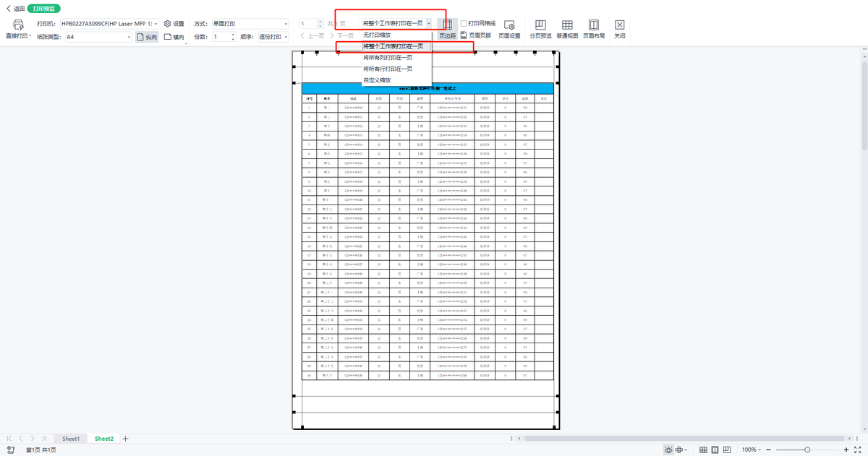Choose 将所有行打印在一页 option
This screenshot has height=456, width=868.
click(x=396, y=69)
